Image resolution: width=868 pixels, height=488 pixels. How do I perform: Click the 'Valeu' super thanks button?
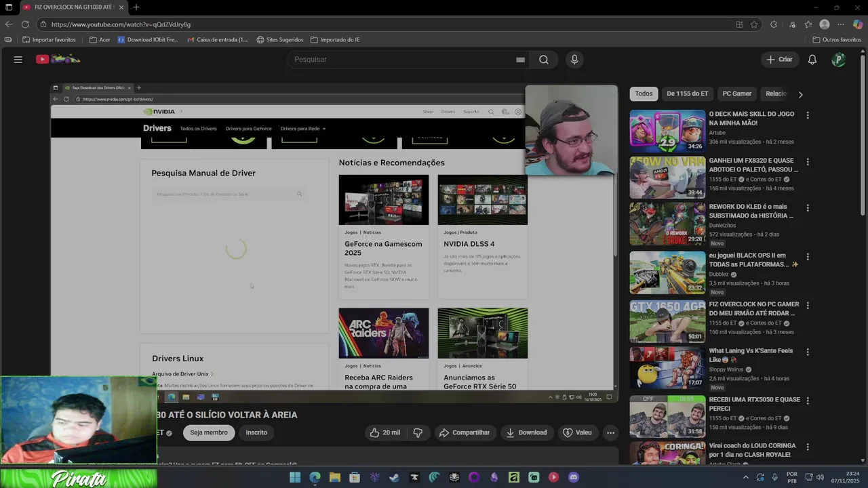click(577, 432)
